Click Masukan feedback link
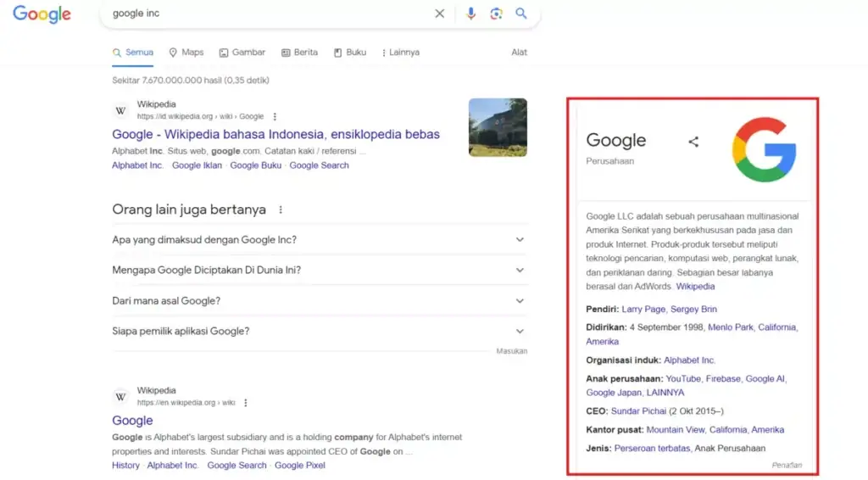Viewport: 868px width, 480px height. pos(511,351)
